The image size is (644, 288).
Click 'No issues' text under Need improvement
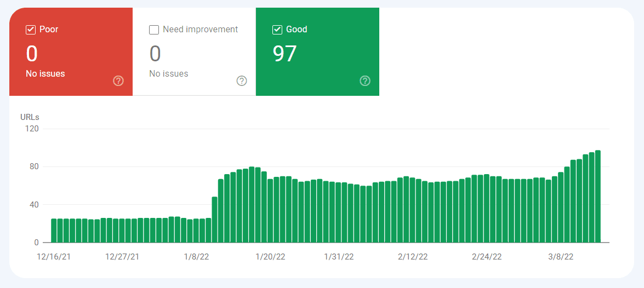point(168,73)
